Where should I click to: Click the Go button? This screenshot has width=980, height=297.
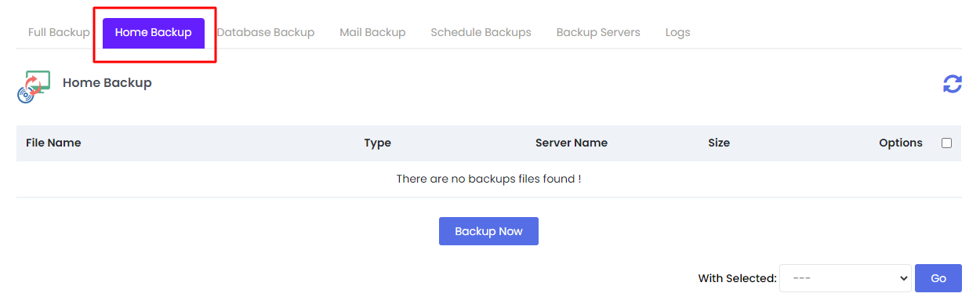tap(938, 278)
